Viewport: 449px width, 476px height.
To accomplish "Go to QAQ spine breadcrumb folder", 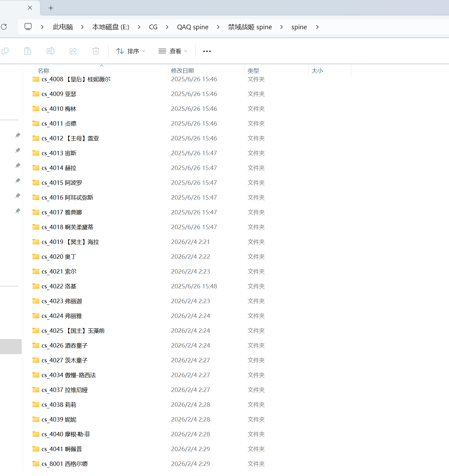I will coord(193,27).
